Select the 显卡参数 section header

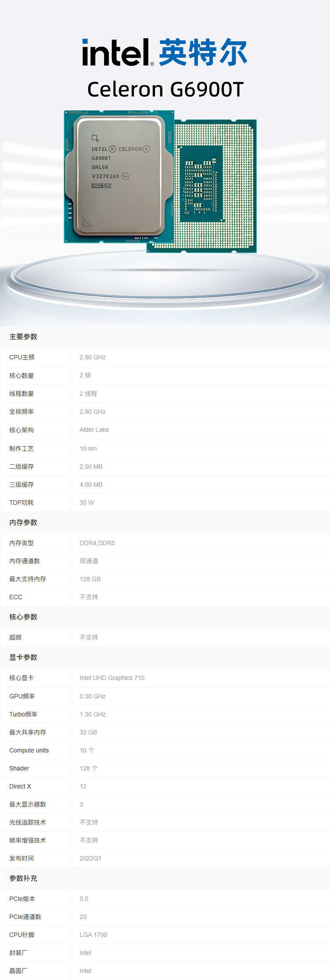point(23,658)
